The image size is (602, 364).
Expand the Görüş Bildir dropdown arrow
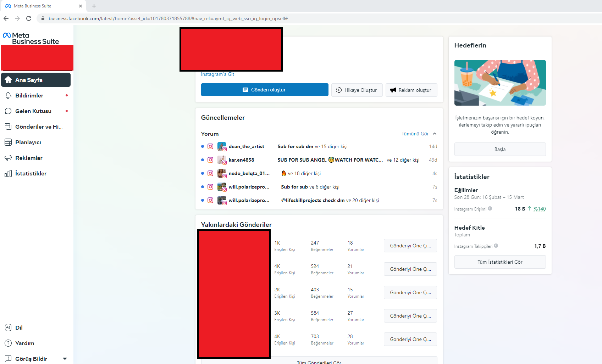pos(65,359)
